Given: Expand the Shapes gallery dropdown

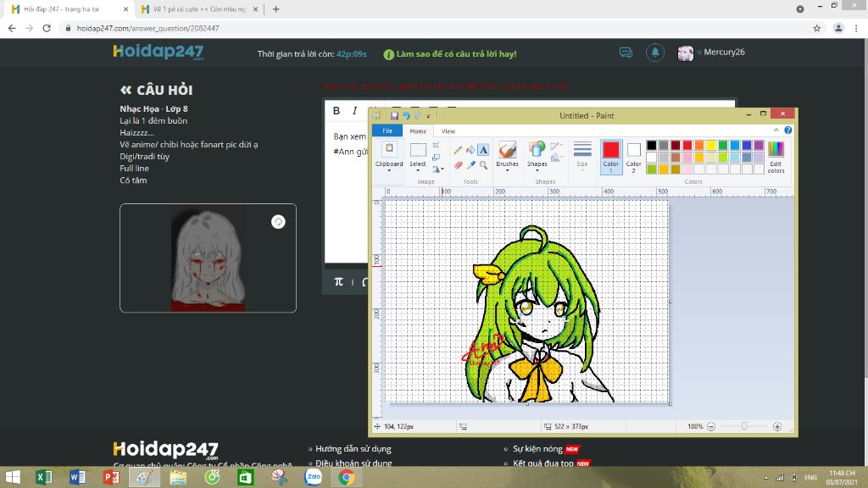Looking at the screenshot, I should [537, 170].
